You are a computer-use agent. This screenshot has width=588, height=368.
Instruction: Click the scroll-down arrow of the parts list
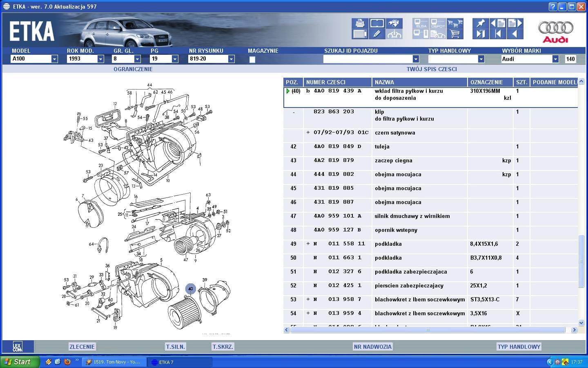coord(581,323)
